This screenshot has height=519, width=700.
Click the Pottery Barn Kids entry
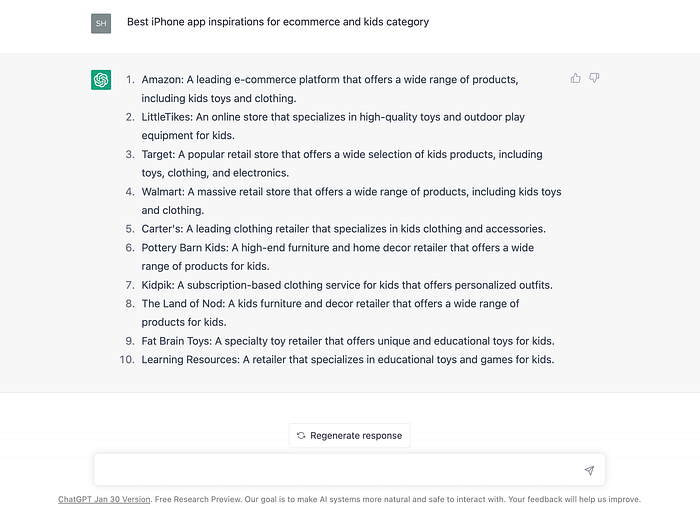(337, 257)
